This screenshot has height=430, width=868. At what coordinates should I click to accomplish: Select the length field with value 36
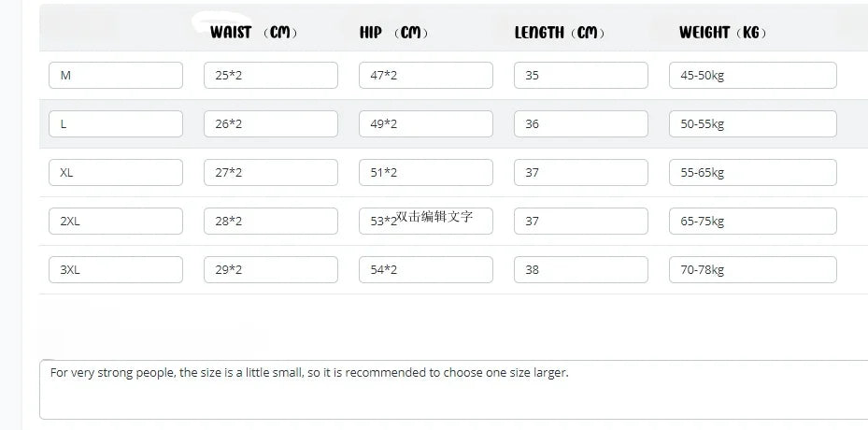581,124
